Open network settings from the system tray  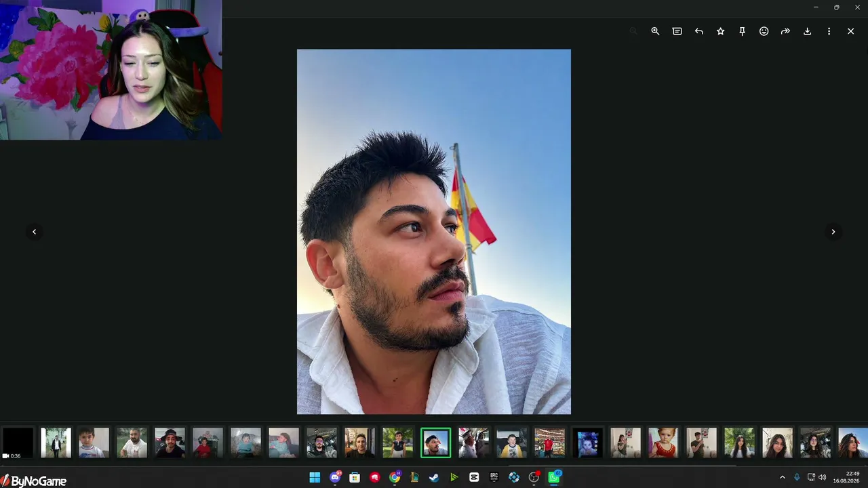tap(811, 477)
